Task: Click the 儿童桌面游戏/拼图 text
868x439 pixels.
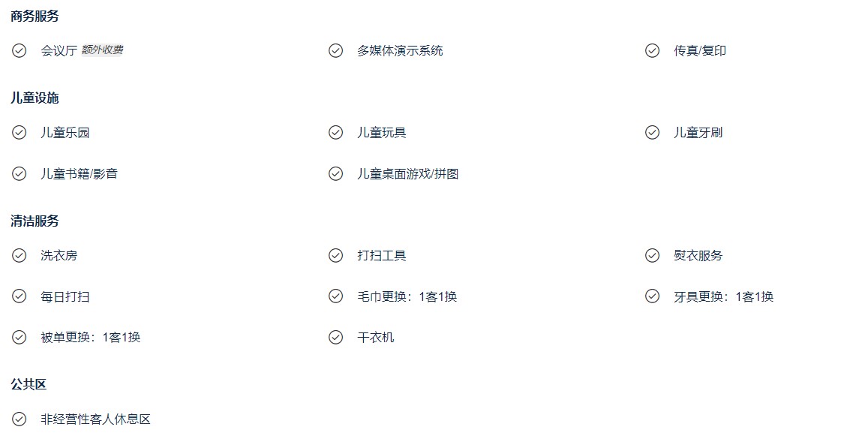Action: pyautogui.click(x=407, y=174)
